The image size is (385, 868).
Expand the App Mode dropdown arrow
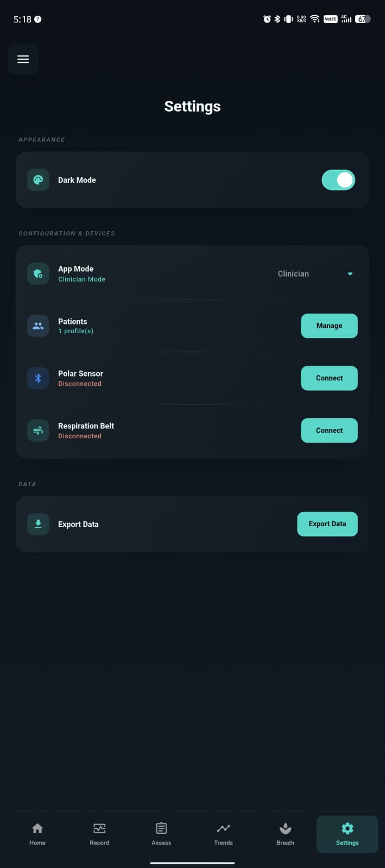350,274
